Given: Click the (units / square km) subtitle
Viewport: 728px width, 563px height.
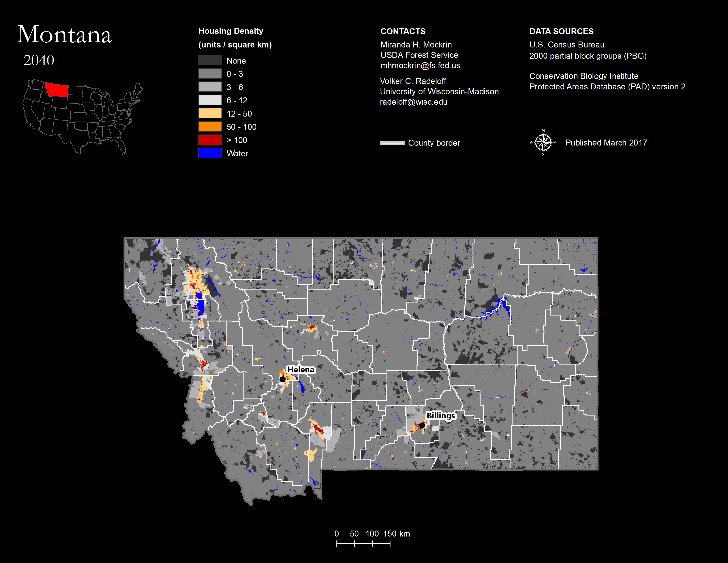Looking at the screenshot, I should point(235,45).
